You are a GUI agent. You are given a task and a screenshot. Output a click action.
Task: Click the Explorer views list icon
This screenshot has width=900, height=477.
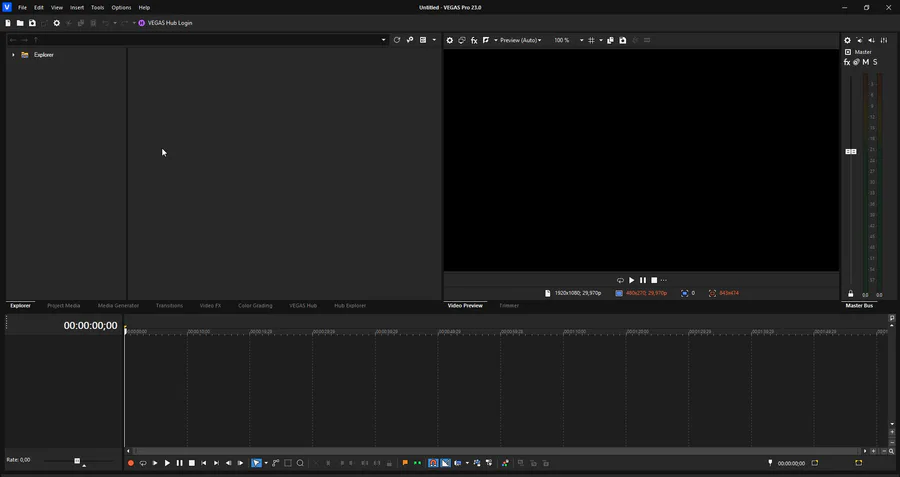pyautogui.click(x=423, y=40)
